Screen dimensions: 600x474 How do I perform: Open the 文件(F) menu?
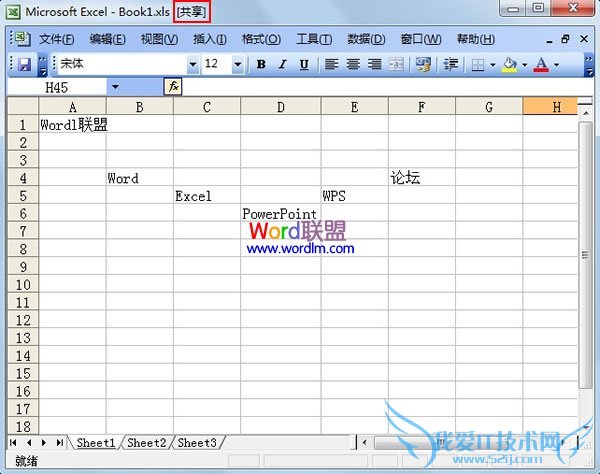coord(57,39)
